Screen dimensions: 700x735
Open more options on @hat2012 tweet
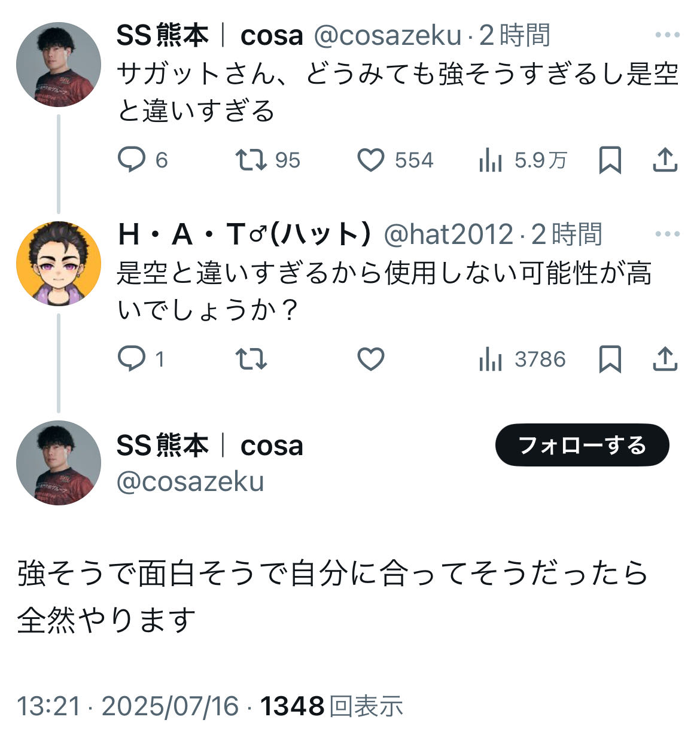click(667, 234)
